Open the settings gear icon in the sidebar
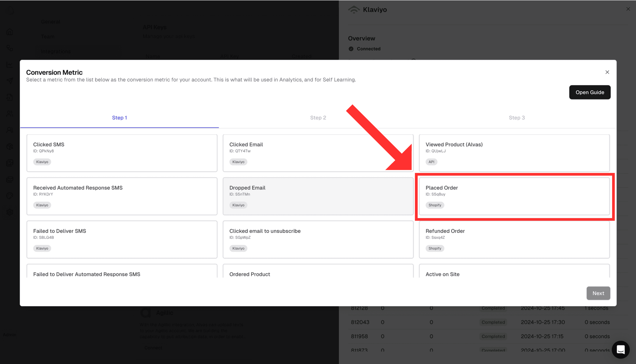The height and width of the screenshot is (364, 636). click(x=10, y=212)
